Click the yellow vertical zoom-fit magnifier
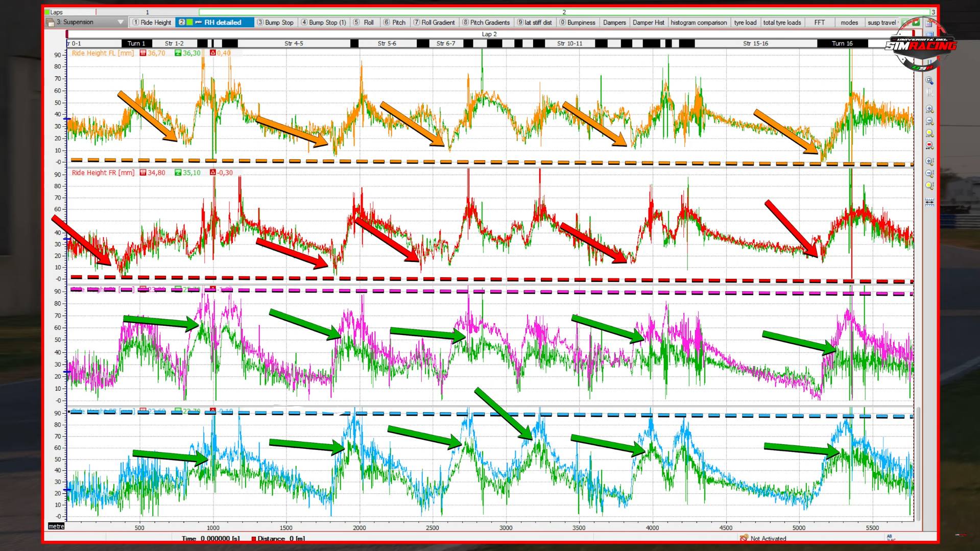This screenshot has width=980, height=551. 929,186
